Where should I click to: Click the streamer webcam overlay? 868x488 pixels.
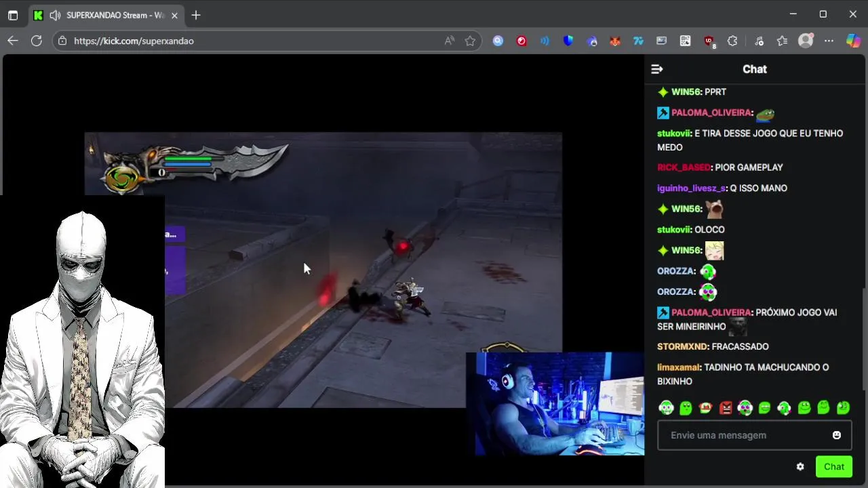pyautogui.click(x=555, y=404)
